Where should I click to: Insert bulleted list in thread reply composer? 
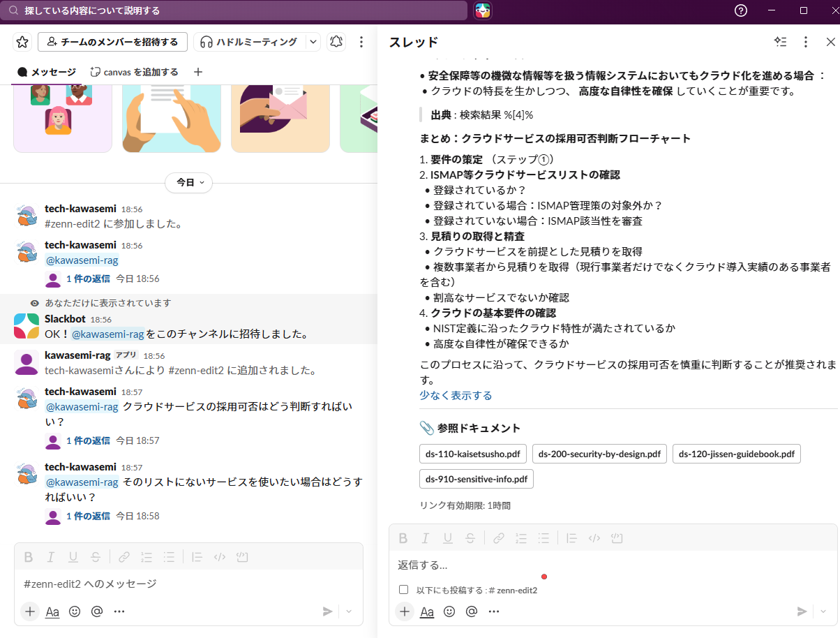pyautogui.click(x=543, y=538)
